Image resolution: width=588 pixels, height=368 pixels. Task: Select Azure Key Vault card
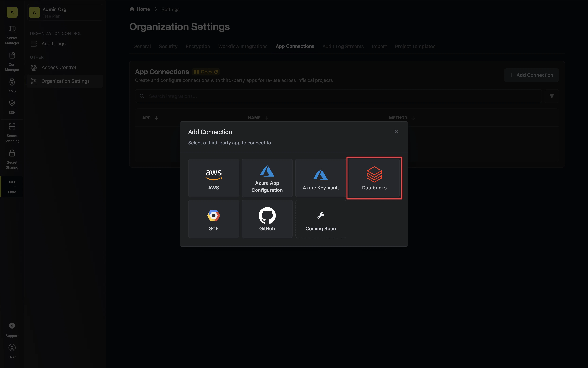pyautogui.click(x=321, y=178)
